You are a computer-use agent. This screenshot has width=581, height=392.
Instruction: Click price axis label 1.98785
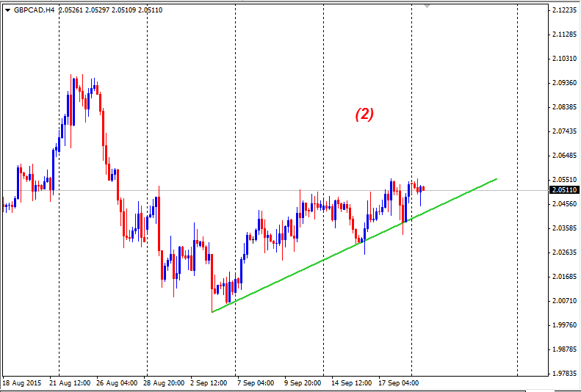pos(564,349)
